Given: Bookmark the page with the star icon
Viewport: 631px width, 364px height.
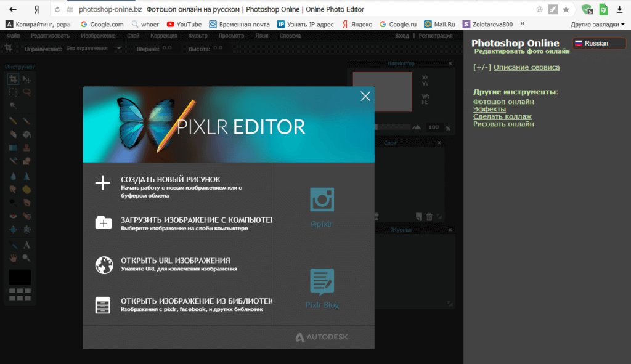Looking at the screenshot, I should click(x=566, y=9).
